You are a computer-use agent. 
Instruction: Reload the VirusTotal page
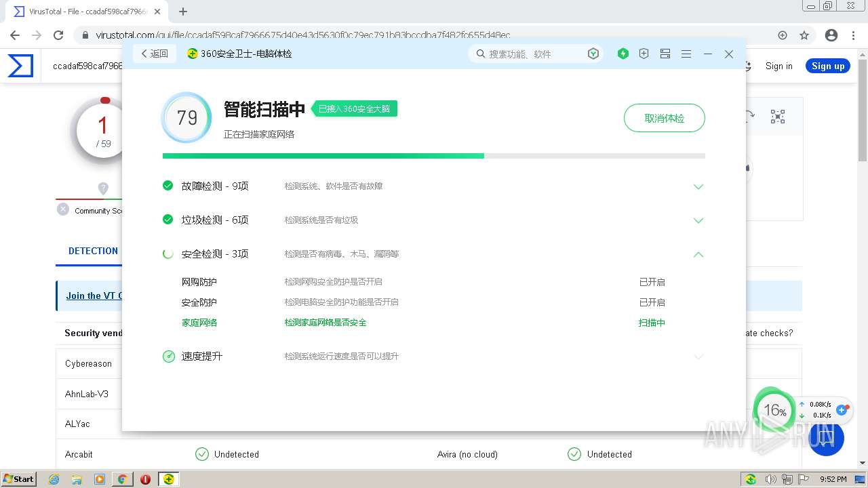pos(58,35)
